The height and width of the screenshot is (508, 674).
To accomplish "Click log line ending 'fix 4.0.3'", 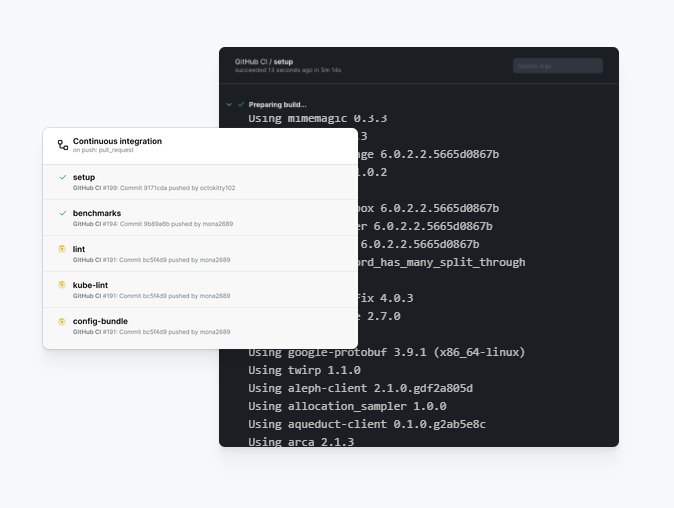I will click(x=386, y=298).
